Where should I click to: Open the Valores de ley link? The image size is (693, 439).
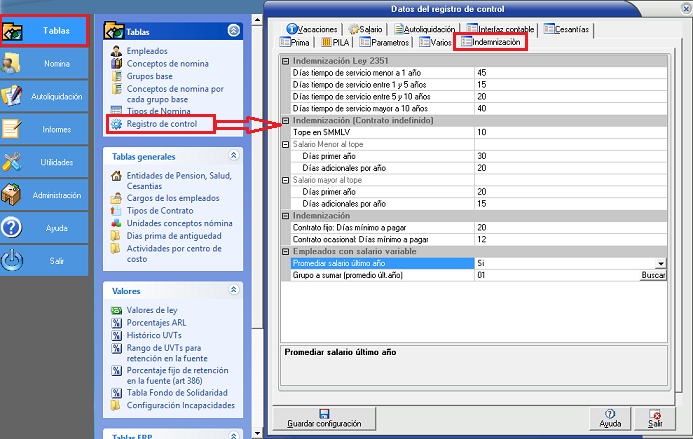click(x=153, y=310)
